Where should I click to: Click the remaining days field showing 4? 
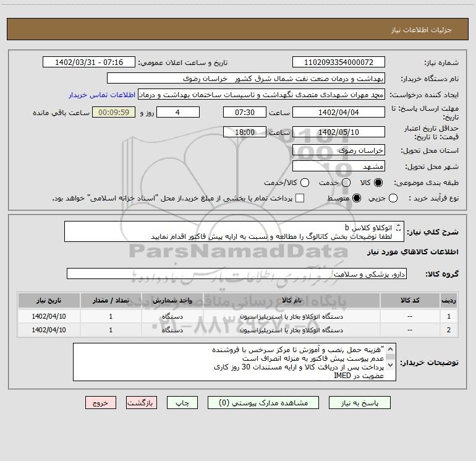(x=178, y=112)
